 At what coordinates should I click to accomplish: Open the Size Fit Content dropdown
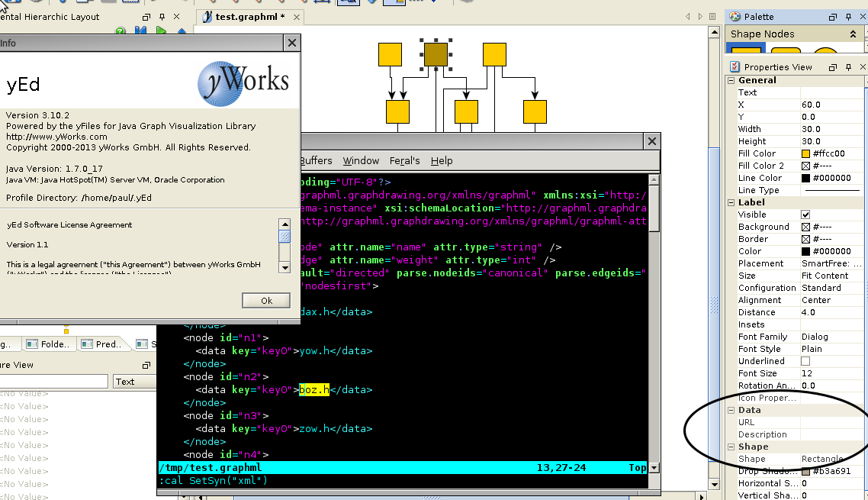pos(831,276)
